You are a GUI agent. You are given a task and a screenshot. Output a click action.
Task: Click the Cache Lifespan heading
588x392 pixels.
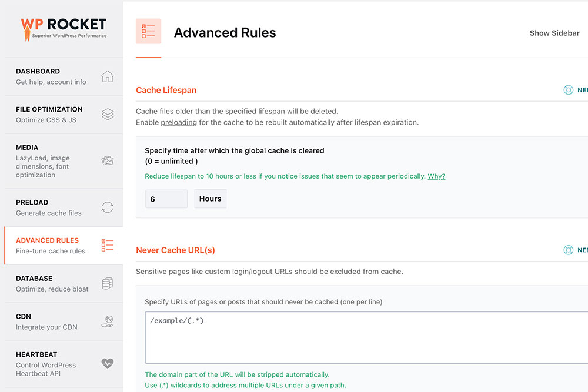click(166, 90)
